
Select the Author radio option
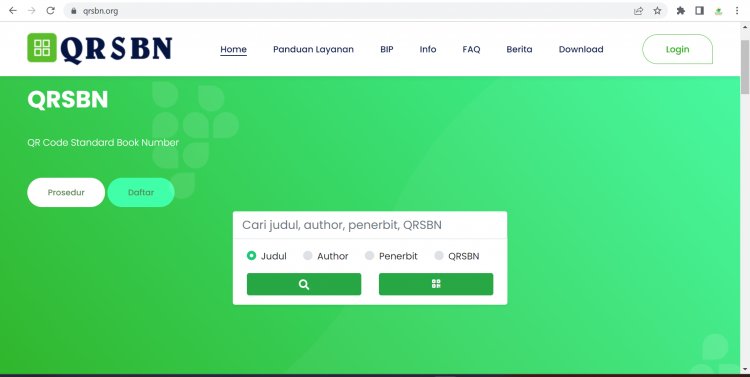(x=308, y=255)
